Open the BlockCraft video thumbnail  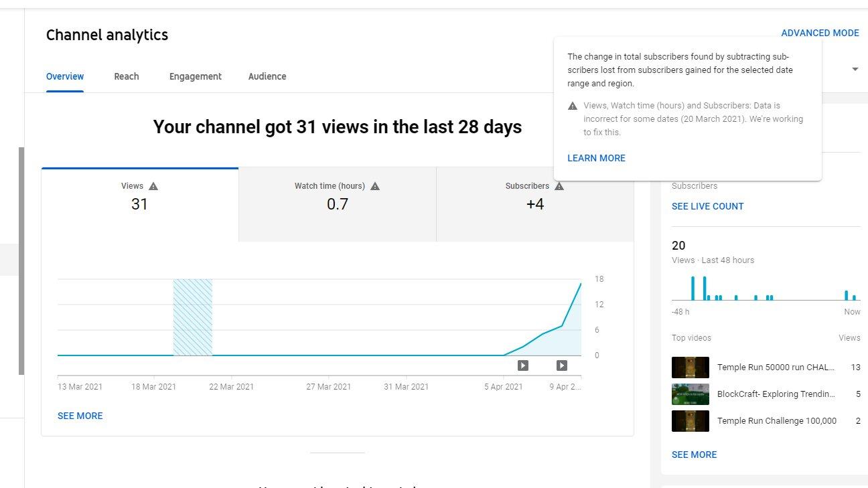(691, 394)
